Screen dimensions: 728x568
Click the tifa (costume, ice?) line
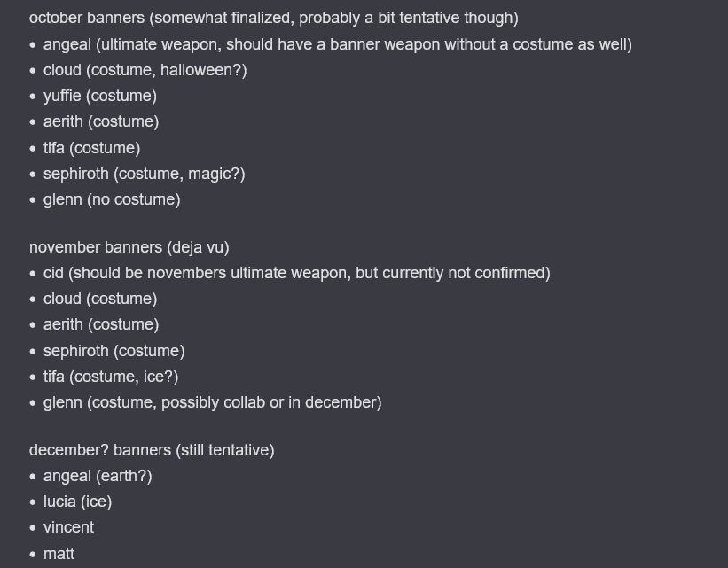(111, 377)
